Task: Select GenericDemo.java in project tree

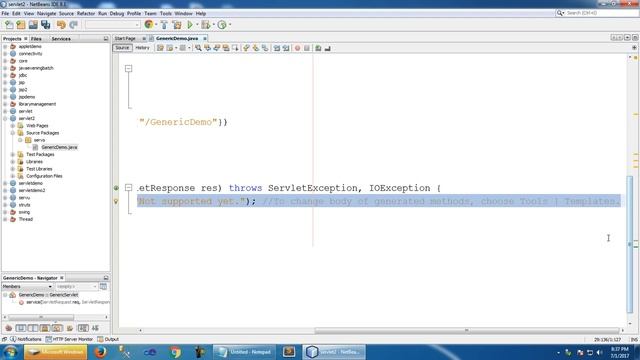Action: coord(59,147)
